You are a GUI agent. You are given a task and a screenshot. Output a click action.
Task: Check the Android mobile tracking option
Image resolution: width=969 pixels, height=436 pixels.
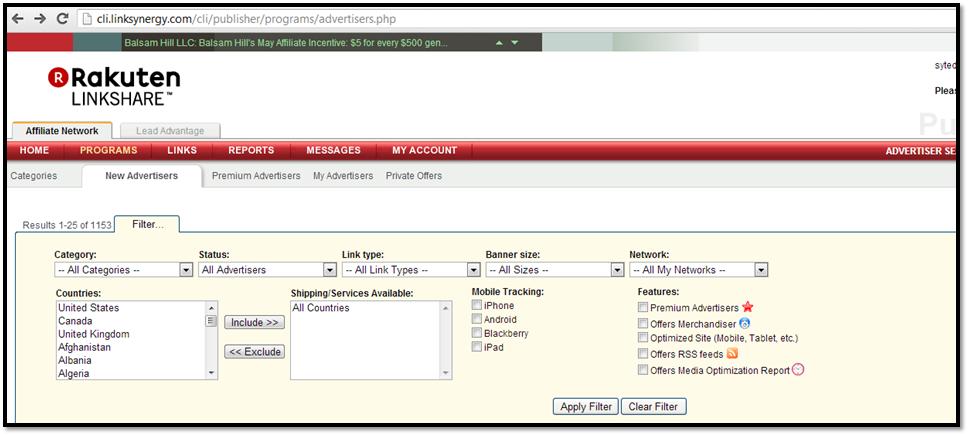tap(477, 320)
